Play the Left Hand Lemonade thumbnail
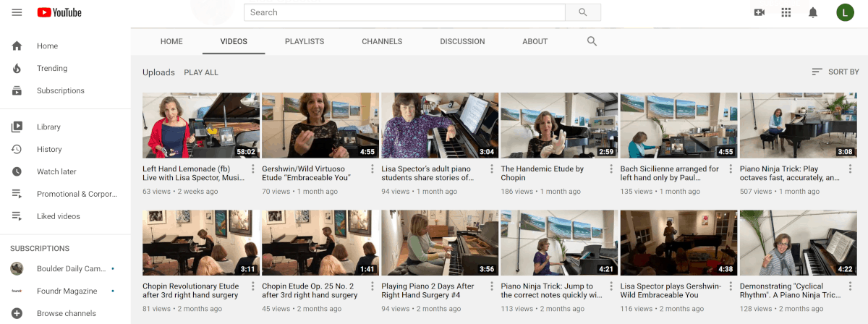Image resolution: width=868 pixels, height=324 pixels. pyautogui.click(x=201, y=125)
